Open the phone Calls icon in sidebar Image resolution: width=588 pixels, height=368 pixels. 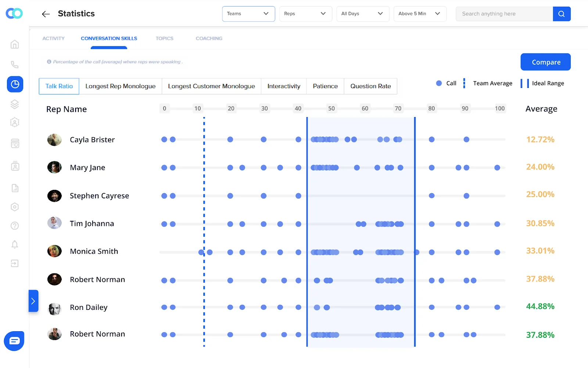tap(15, 65)
